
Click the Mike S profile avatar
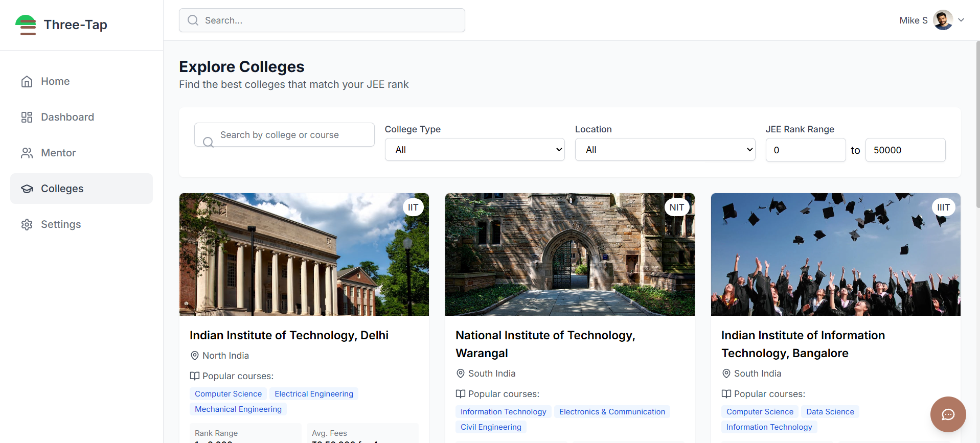coord(943,20)
